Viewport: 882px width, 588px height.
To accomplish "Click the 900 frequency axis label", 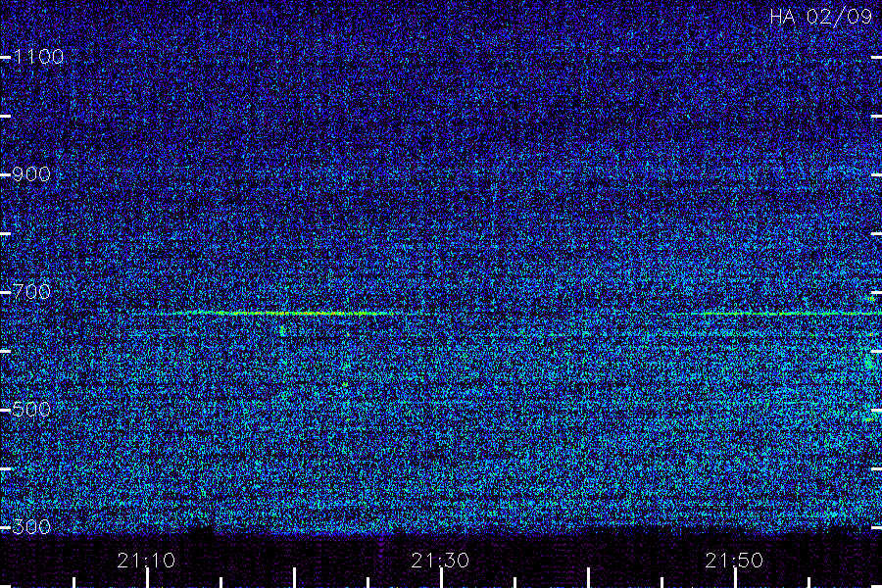I will tap(31, 174).
